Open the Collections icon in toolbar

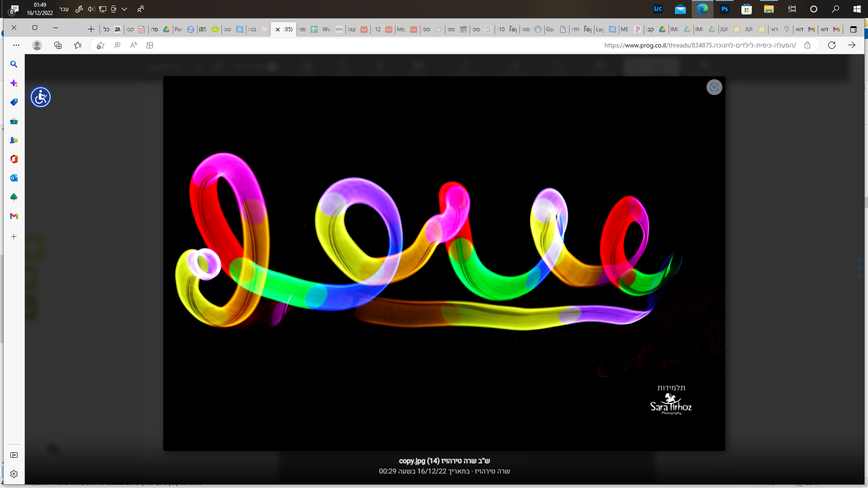tap(58, 45)
